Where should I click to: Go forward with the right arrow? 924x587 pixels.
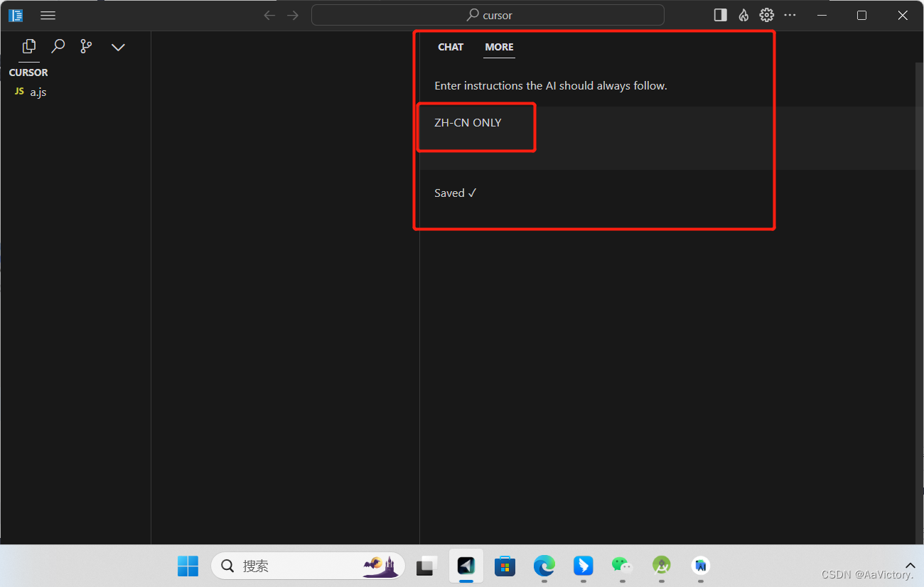pos(293,15)
